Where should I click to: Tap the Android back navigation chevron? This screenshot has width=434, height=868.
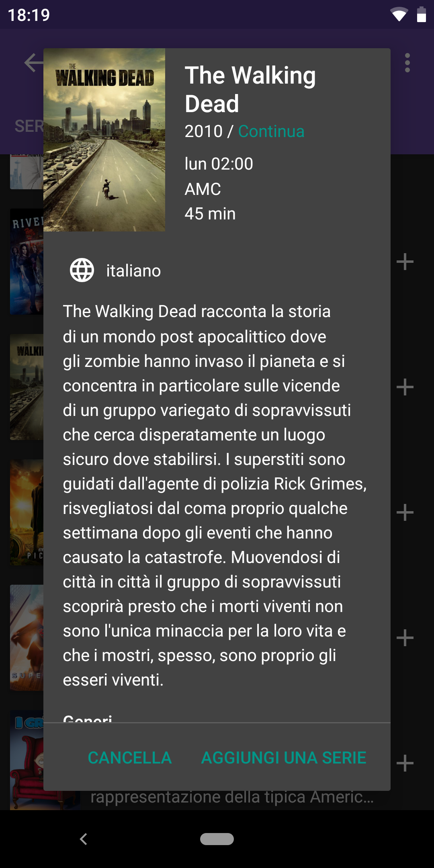pyautogui.click(x=84, y=839)
